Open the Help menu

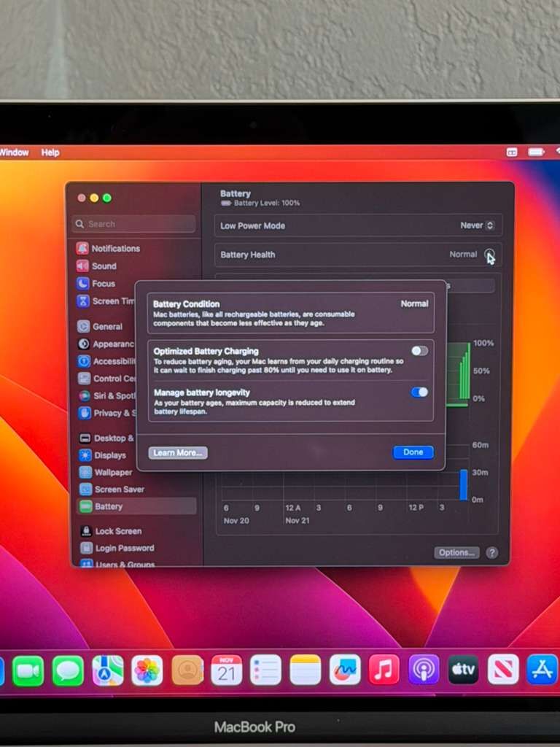(50, 152)
